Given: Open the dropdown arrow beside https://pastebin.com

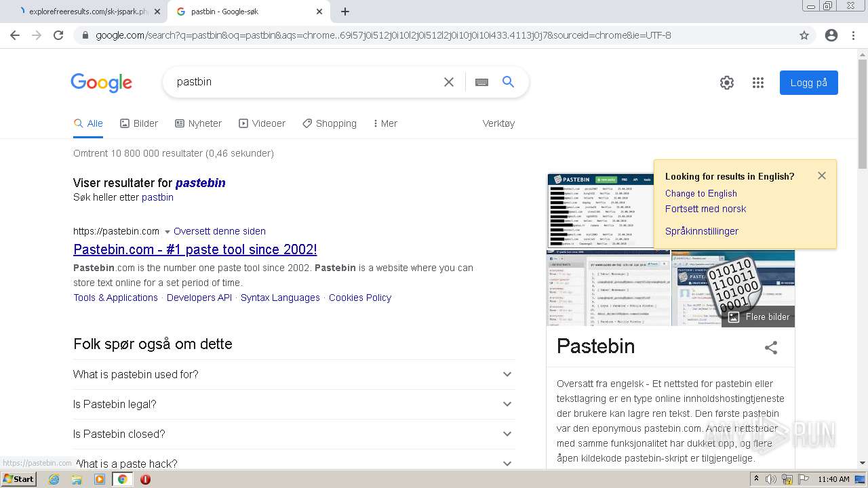Looking at the screenshot, I should coord(167,232).
